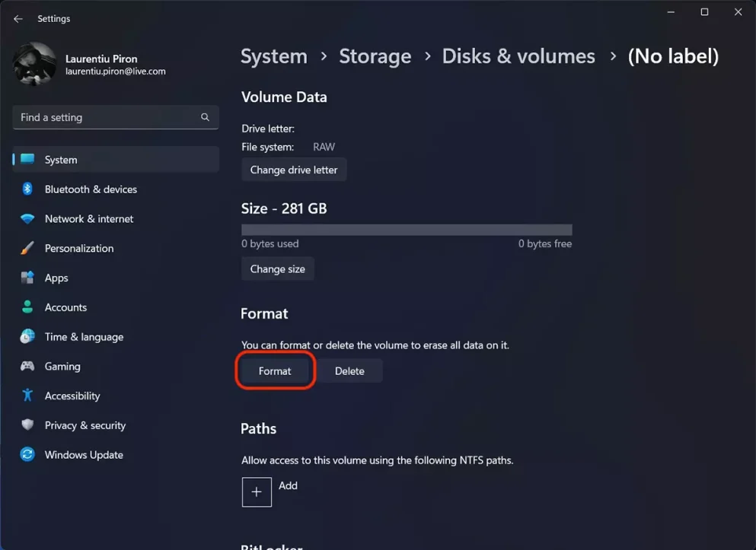Open Privacy & security settings
This screenshot has height=550, width=756.
(85, 426)
